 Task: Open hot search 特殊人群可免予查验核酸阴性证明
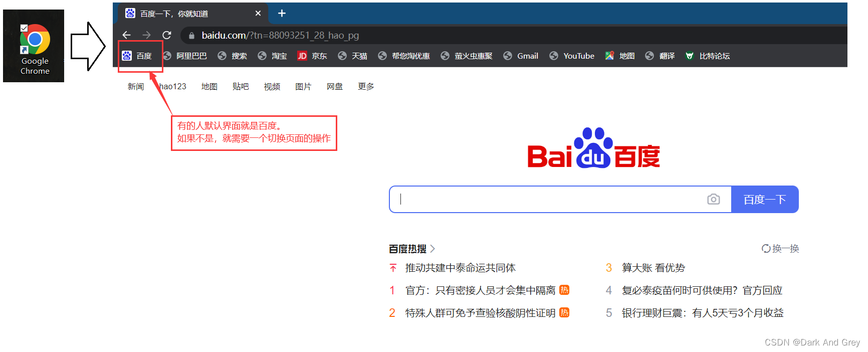tap(480, 313)
